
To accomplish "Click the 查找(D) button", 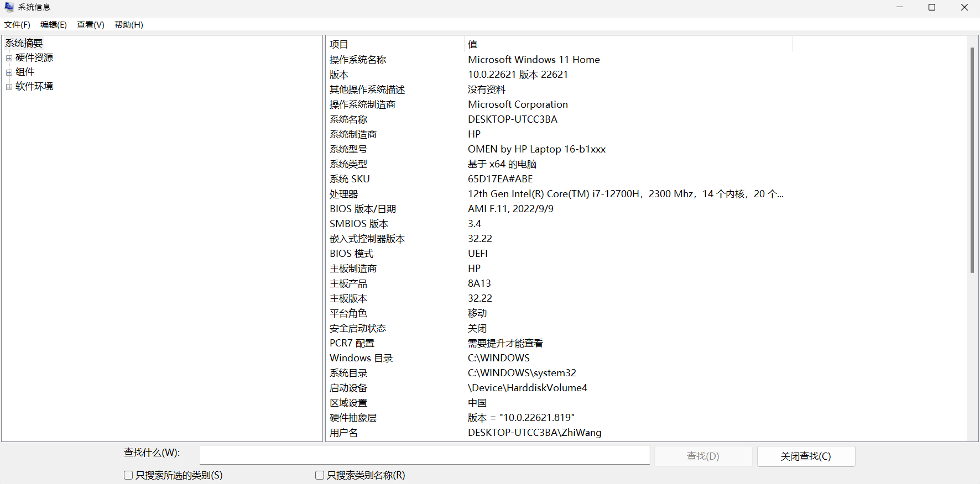I will click(703, 456).
